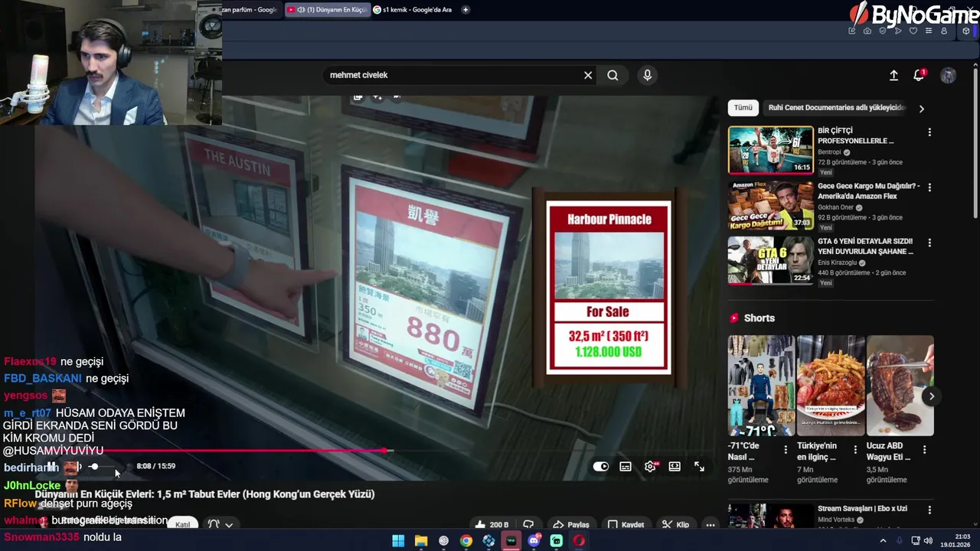Open options for the -71°C'de Short
Screen dimensions: 980x551
point(786,450)
